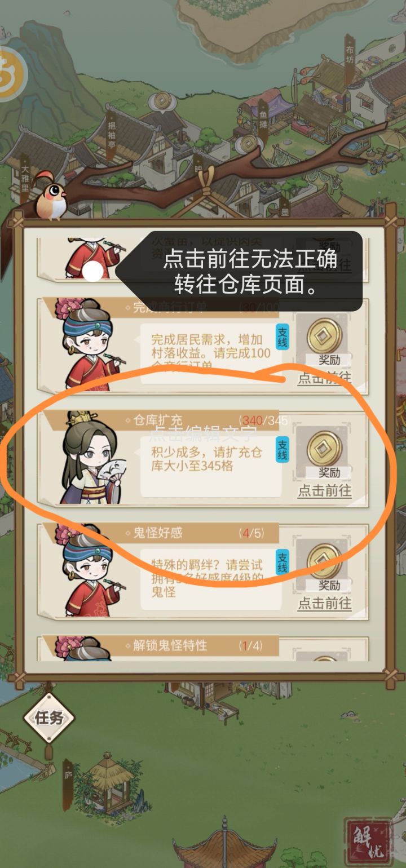406x868 pixels.
Task: Click 点击前往 for 仓库扩充 quest
Action: (324, 491)
